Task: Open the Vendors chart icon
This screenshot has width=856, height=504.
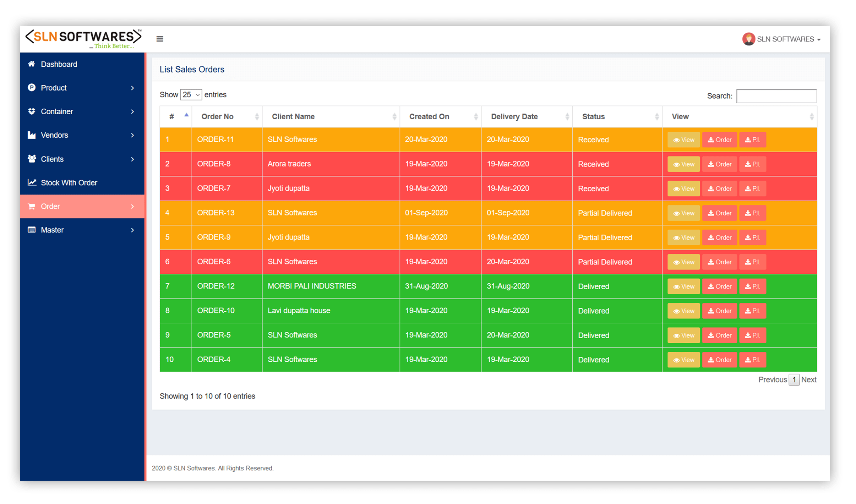Action: [x=31, y=135]
